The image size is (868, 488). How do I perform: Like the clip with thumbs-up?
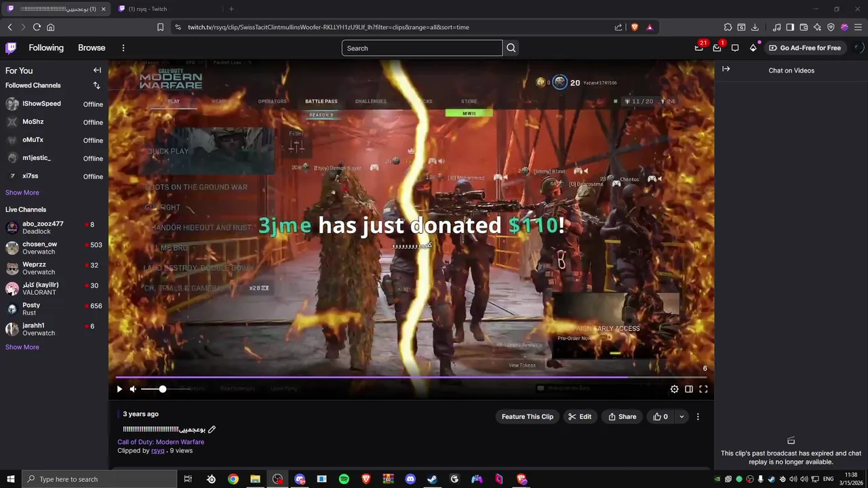(660, 417)
